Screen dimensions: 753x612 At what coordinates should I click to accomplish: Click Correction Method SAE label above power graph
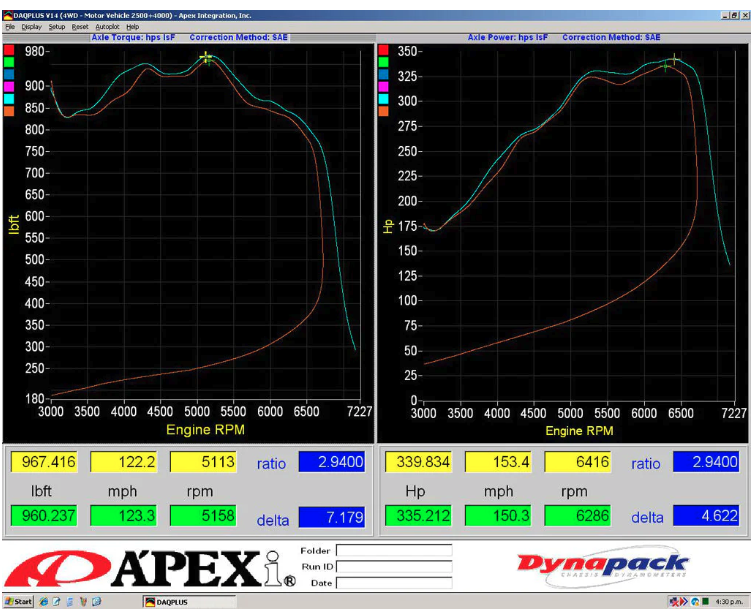611,37
